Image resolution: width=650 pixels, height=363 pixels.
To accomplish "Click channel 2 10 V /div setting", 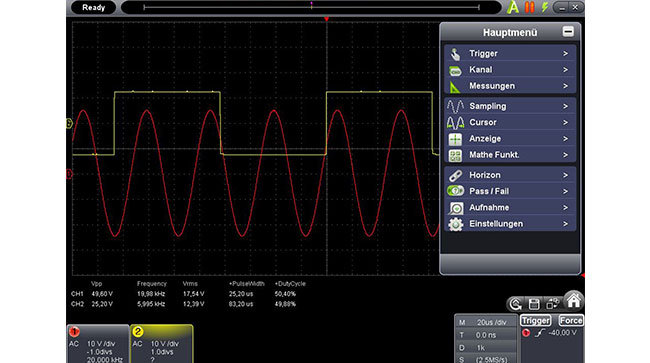I will [x=165, y=344].
